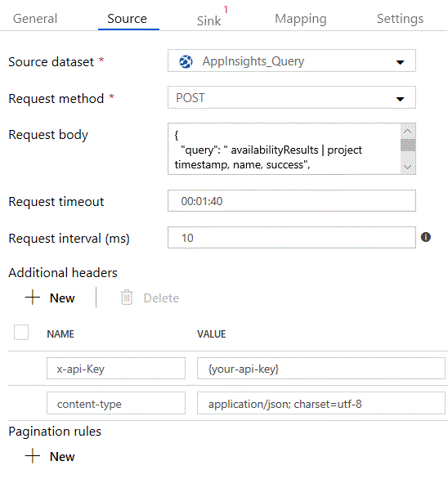Focus the Request timeout field
The image size is (448, 479).
[x=292, y=201]
